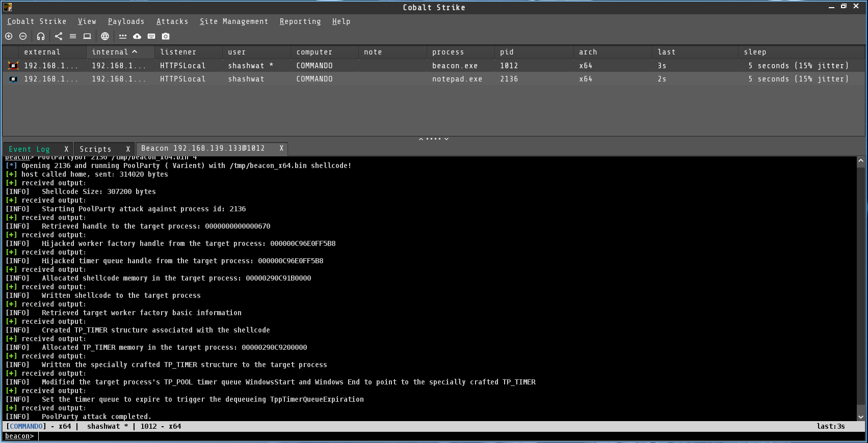Open the Help menu

[341, 21]
